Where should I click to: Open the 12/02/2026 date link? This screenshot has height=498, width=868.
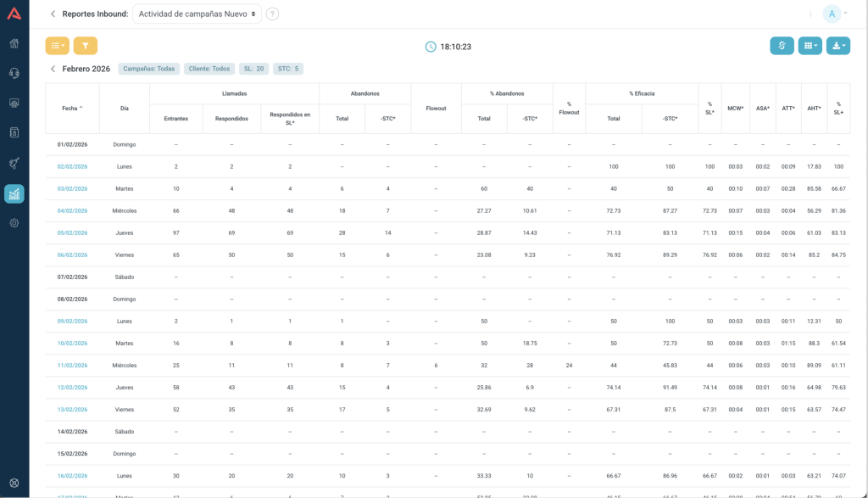point(72,387)
